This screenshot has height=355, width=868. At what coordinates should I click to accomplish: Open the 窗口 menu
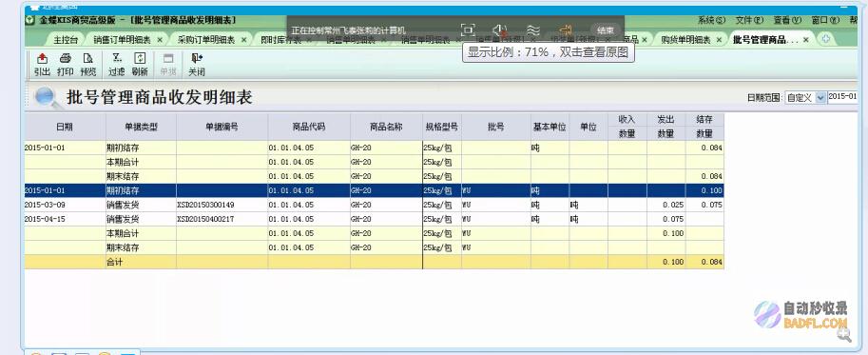click(825, 21)
